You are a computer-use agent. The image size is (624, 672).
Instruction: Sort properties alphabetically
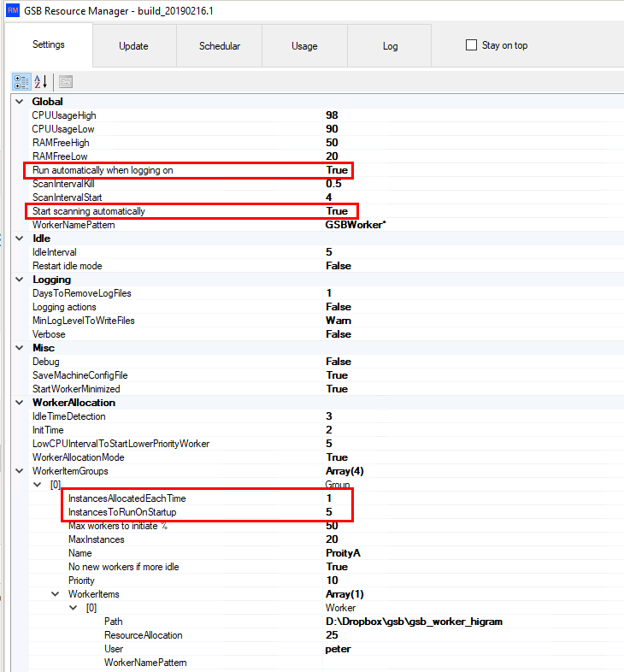click(x=41, y=81)
